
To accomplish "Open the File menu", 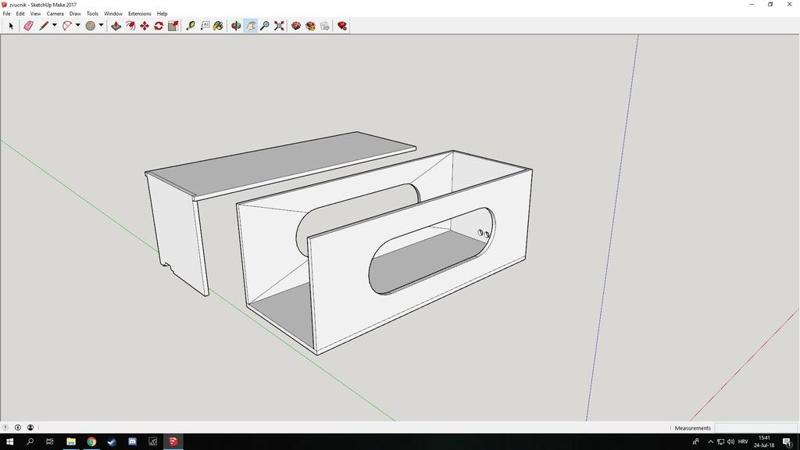I will [x=7, y=14].
